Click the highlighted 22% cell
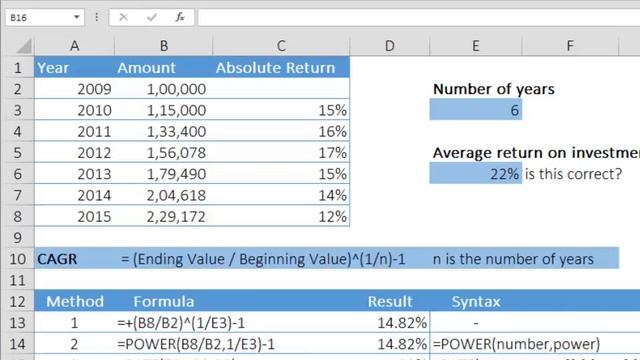This screenshot has height=360, width=640. click(x=476, y=174)
